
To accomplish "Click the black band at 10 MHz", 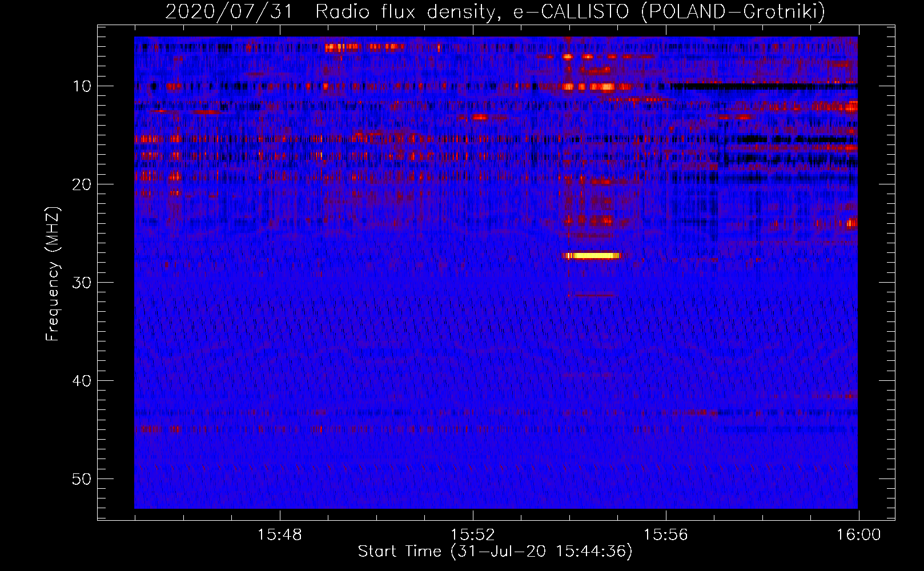I will click(764, 86).
